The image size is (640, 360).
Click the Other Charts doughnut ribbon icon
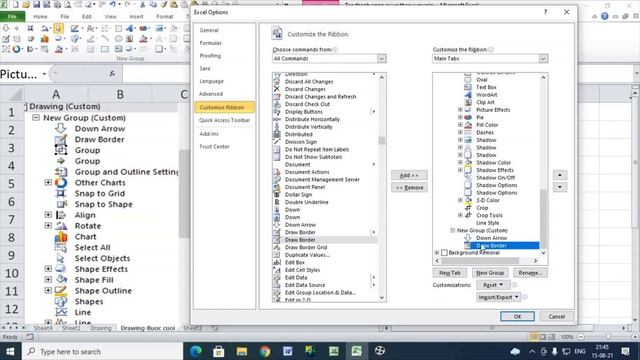pos(16,49)
